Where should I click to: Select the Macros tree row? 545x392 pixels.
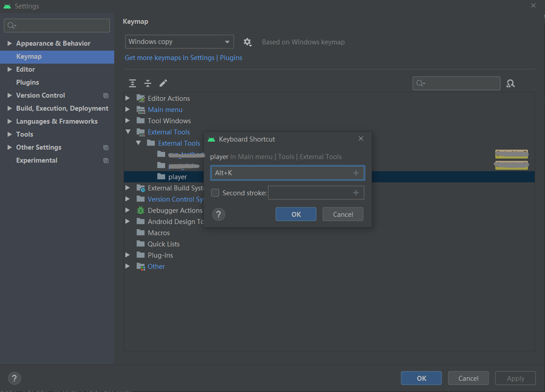coord(329,233)
